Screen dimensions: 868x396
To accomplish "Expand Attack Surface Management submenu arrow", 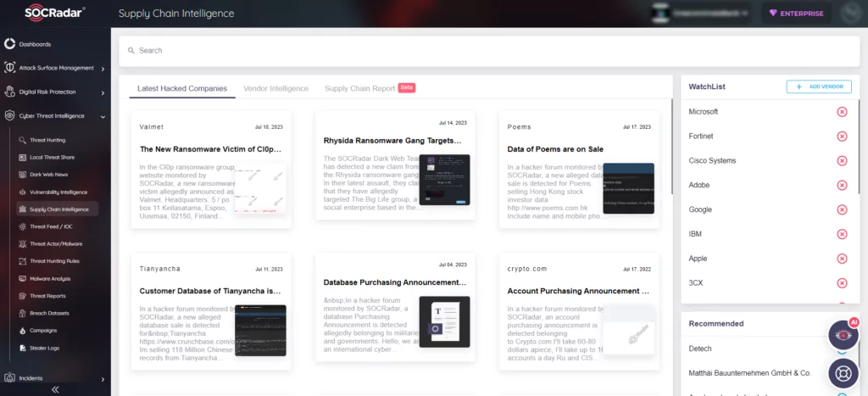I will 103,69.
